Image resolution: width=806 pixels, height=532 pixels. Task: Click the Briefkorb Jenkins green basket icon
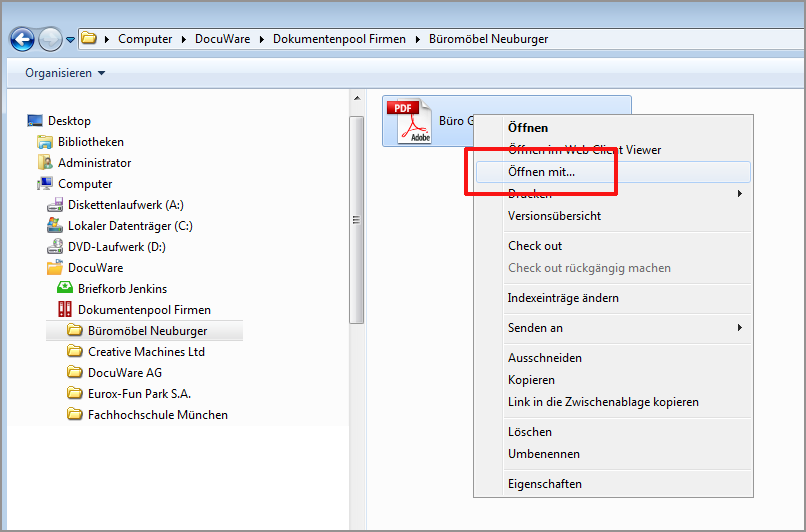tap(66, 289)
